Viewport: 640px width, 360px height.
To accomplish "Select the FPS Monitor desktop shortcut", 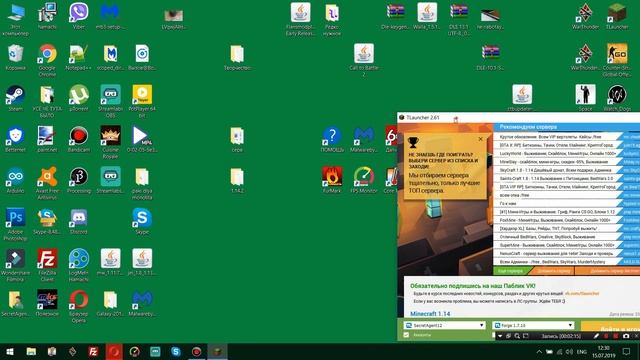I will 363,180.
